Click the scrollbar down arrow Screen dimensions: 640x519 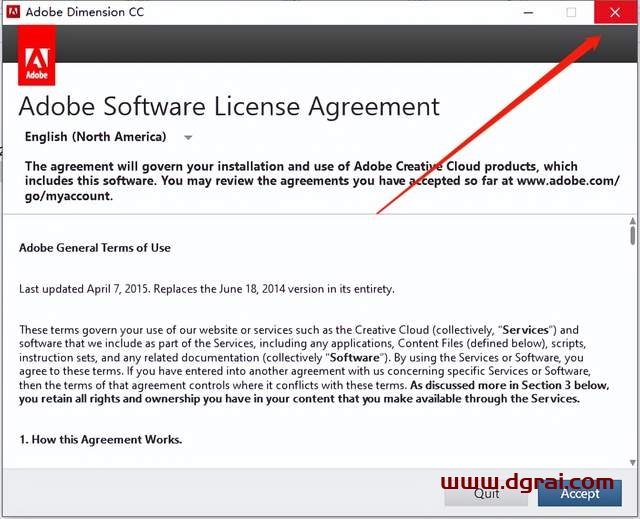(x=632, y=462)
